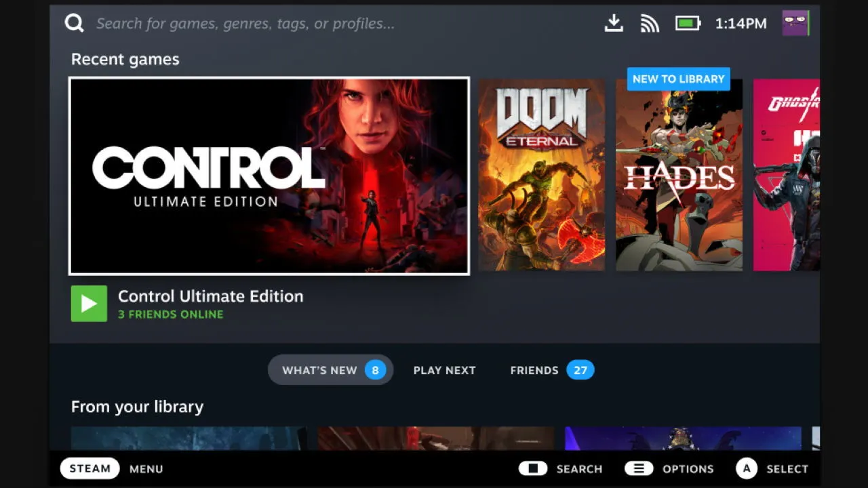This screenshot has height=488, width=868.
Task: Click the Options button glyph in footer
Action: click(x=639, y=468)
